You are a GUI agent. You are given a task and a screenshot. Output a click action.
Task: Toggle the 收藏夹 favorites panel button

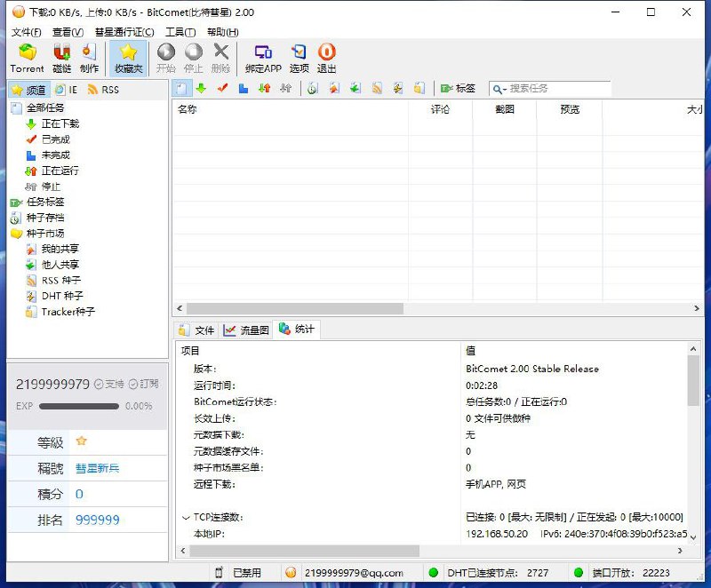[x=128, y=58]
